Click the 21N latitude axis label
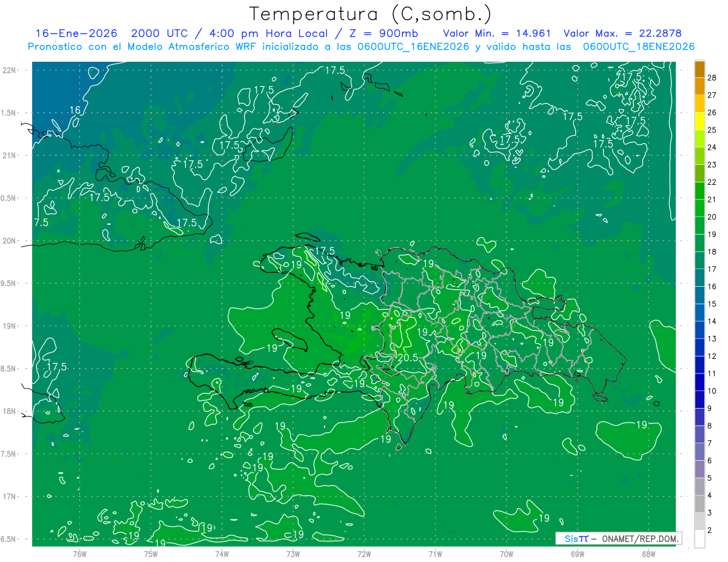Viewport: 728px width, 562px height. (x=10, y=155)
